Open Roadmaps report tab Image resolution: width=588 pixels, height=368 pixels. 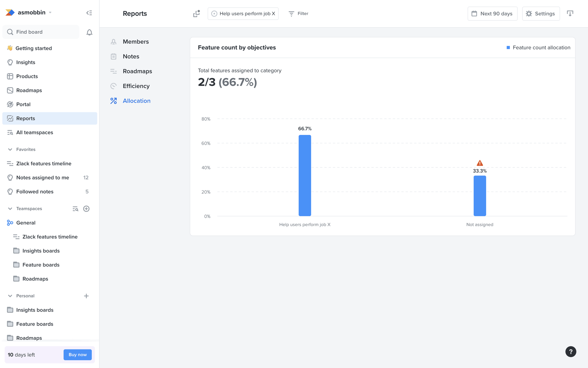pyautogui.click(x=137, y=71)
